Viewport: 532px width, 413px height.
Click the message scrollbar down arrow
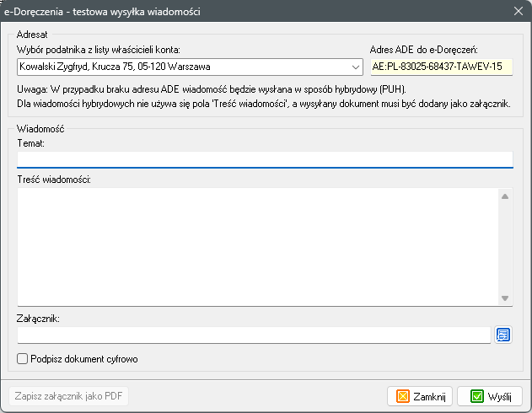[505, 298]
